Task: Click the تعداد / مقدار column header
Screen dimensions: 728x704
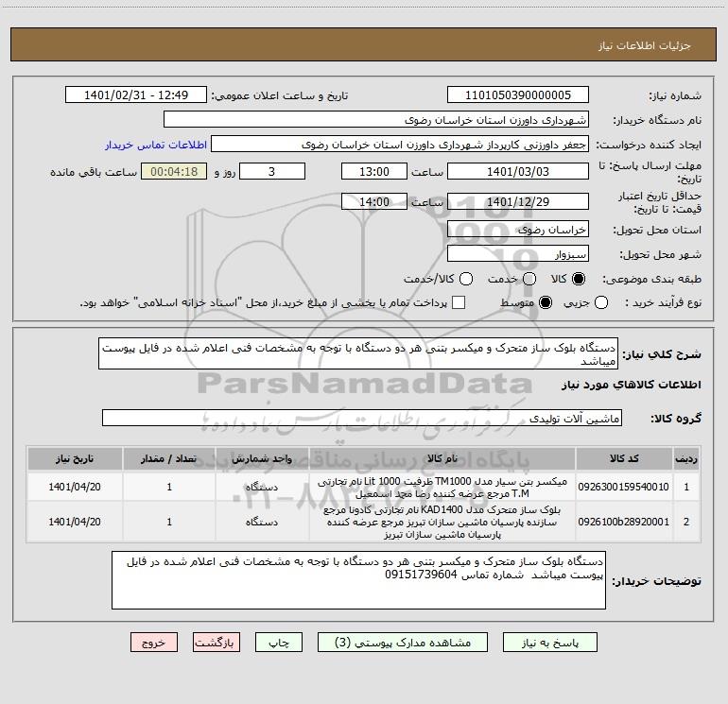Action: click(169, 459)
